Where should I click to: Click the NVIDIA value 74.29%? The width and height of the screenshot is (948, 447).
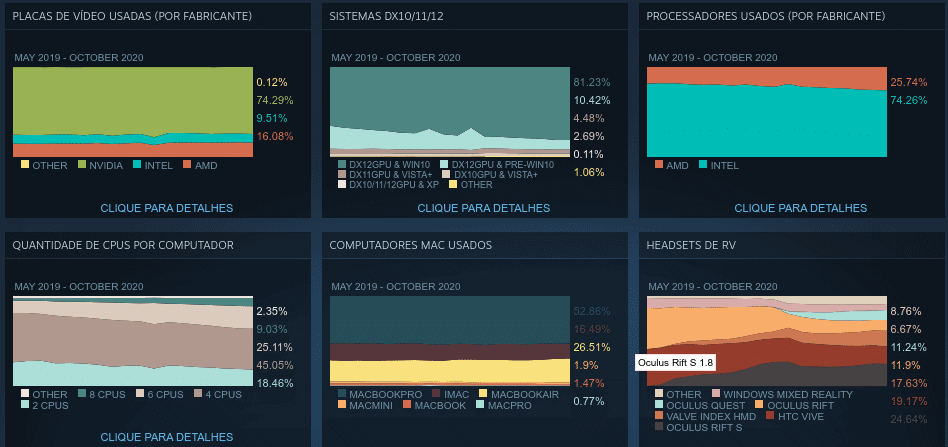coord(275,100)
